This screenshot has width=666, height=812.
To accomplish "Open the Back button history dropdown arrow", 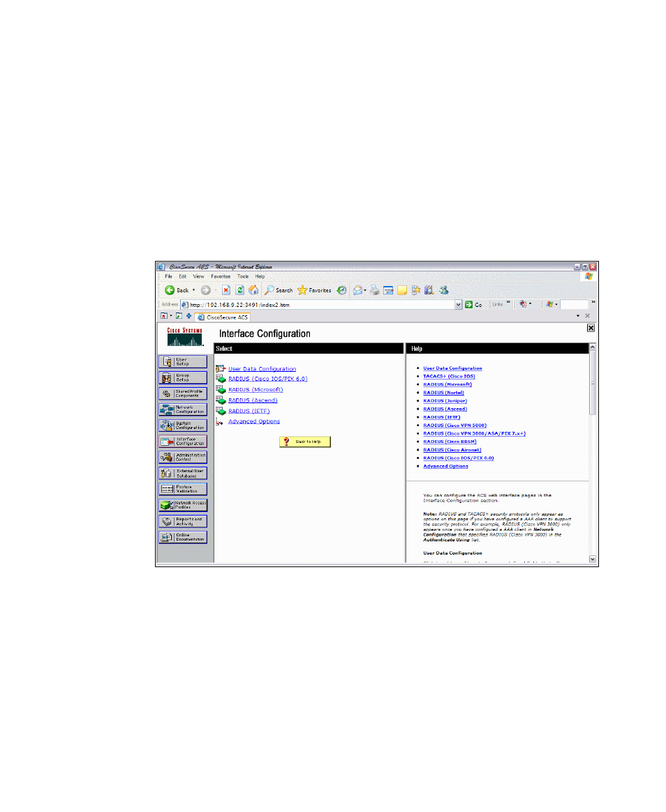I will coord(194,290).
